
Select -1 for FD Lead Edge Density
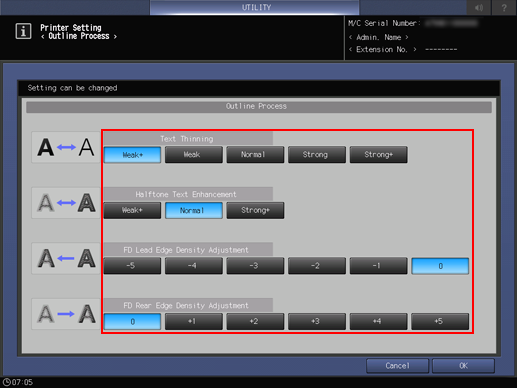coord(378,266)
